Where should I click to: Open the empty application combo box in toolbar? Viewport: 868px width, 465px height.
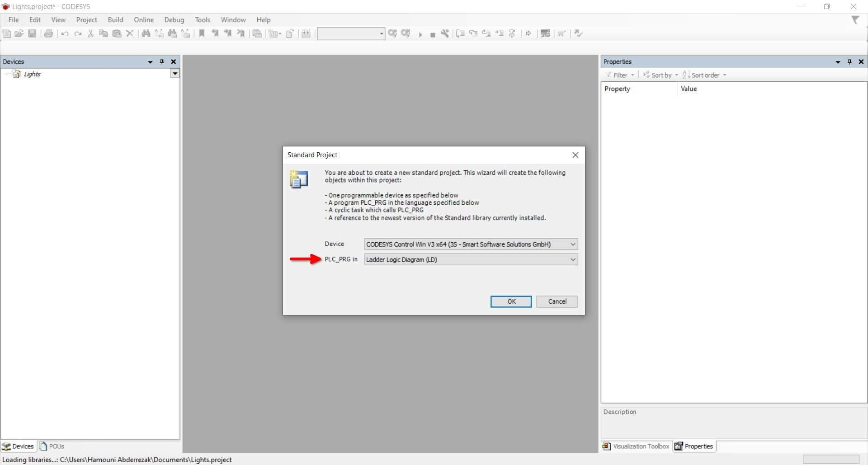351,33
